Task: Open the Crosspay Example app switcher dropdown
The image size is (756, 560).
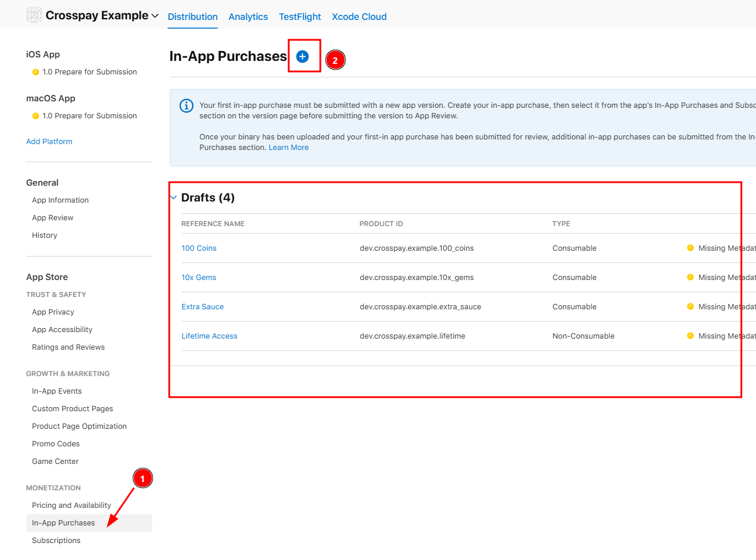Action: click(155, 16)
